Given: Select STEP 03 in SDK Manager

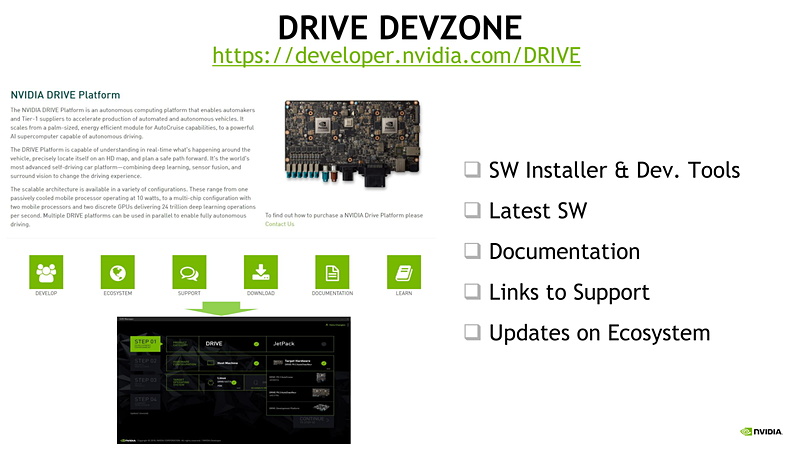Looking at the screenshot, I should pos(145,383).
